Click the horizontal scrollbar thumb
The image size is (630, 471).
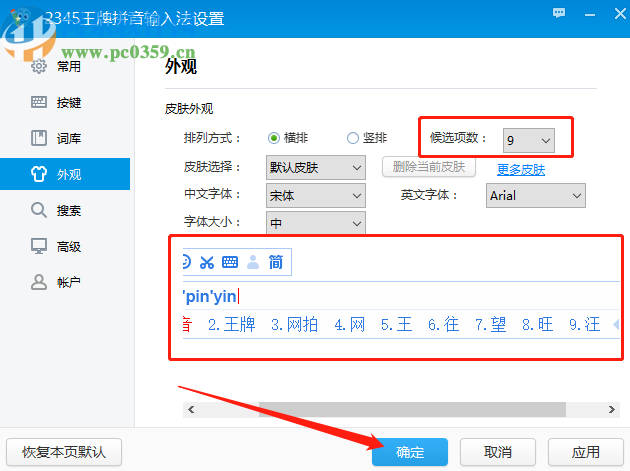click(x=412, y=410)
